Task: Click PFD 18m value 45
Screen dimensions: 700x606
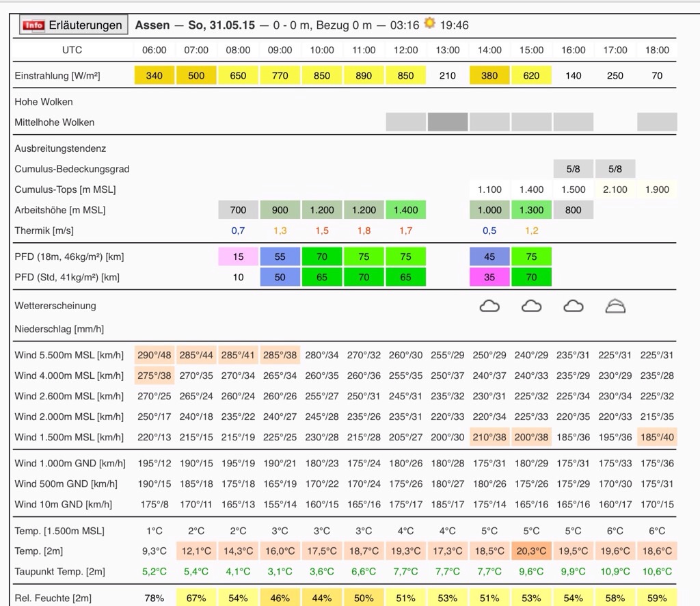Action: 489,256
